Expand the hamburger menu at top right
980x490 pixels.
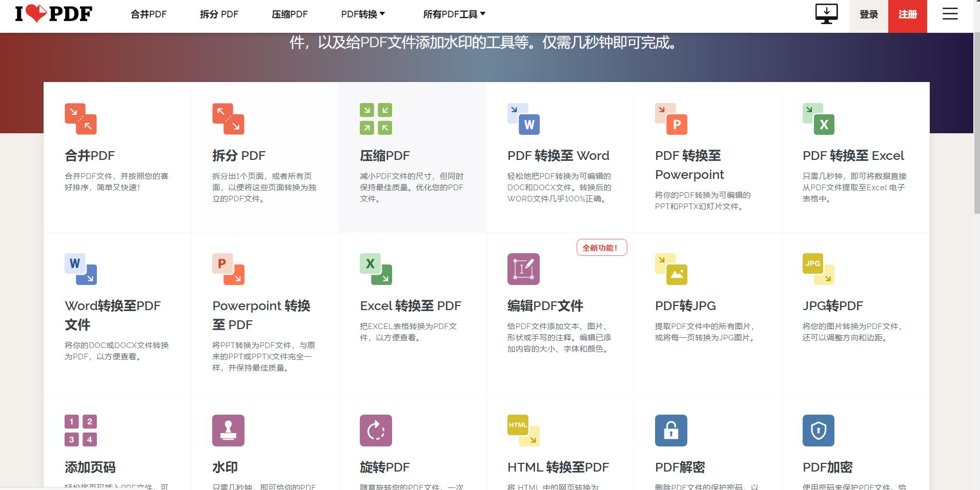(951, 14)
